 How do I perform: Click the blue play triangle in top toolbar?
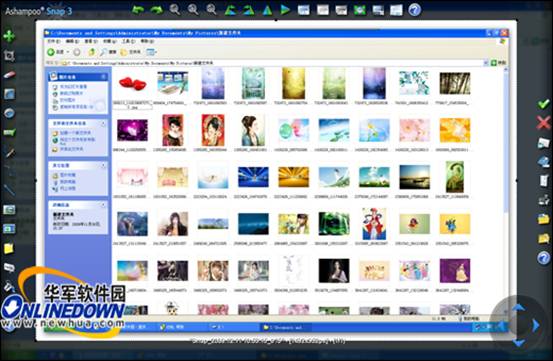(x=285, y=10)
